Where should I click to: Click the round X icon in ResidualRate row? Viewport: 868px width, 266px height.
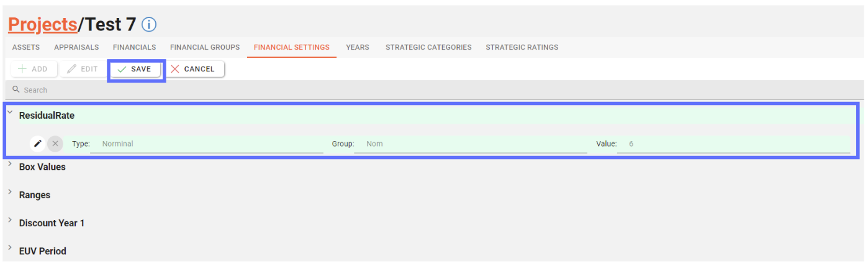pyautogui.click(x=55, y=144)
